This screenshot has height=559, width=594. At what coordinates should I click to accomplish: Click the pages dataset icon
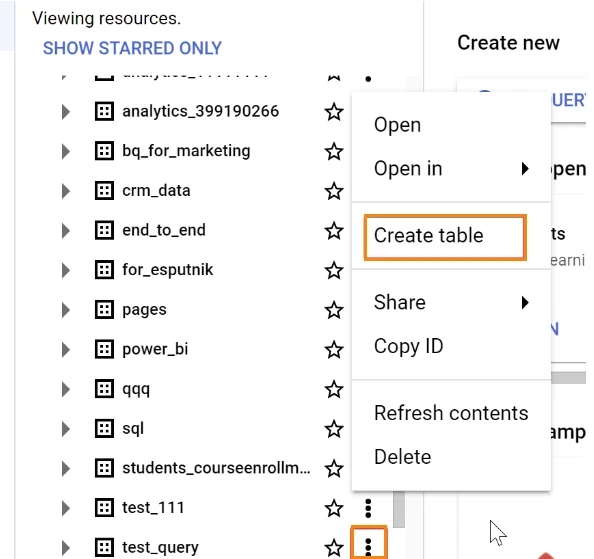[x=104, y=310]
